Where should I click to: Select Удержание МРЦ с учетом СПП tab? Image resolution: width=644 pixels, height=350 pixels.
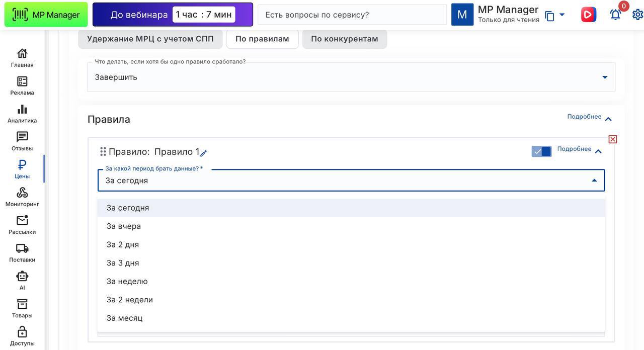coord(150,39)
